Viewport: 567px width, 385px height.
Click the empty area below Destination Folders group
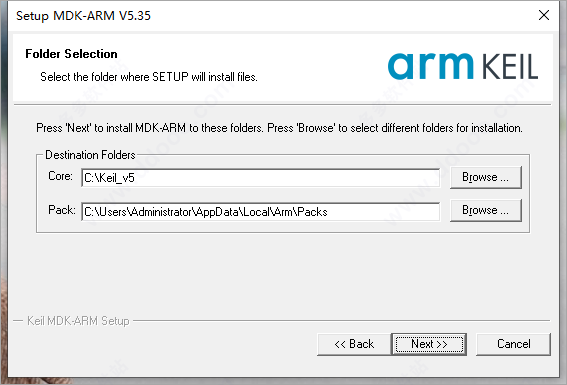point(283,275)
